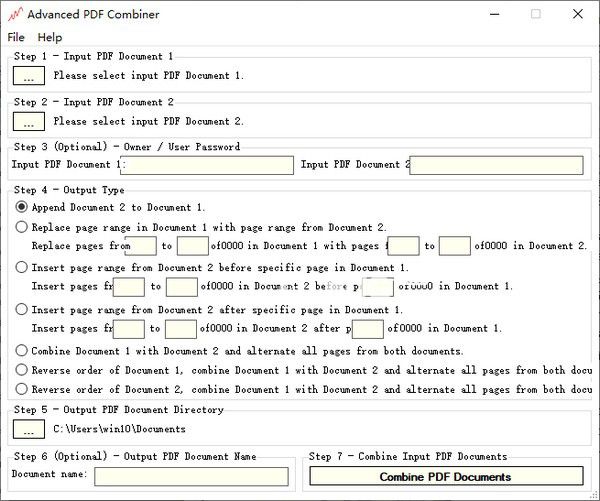
Task: Click Replace 'with pages' end field, Document 2
Action: [x=455, y=246]
